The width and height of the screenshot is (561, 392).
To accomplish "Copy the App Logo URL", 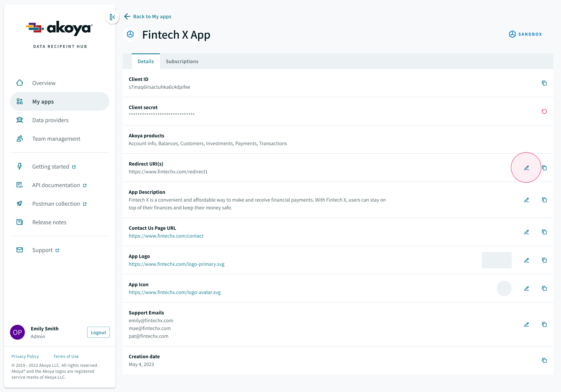I will pyautogui.click(x=544, y=260).
